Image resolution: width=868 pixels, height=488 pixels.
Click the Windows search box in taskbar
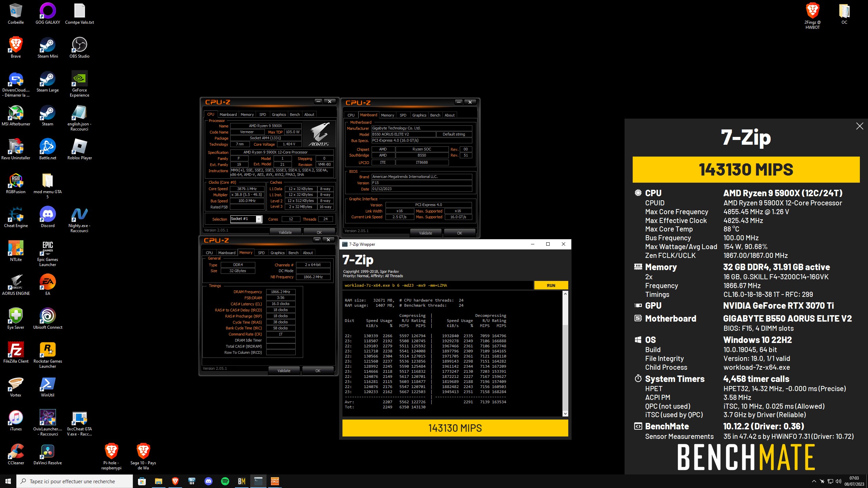tap(75, 481)
